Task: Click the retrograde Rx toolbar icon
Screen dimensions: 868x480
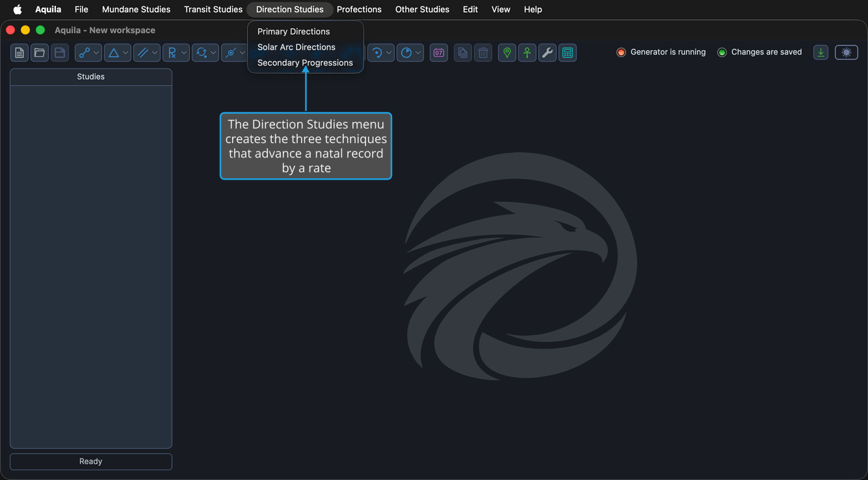Action: (172, 53)
